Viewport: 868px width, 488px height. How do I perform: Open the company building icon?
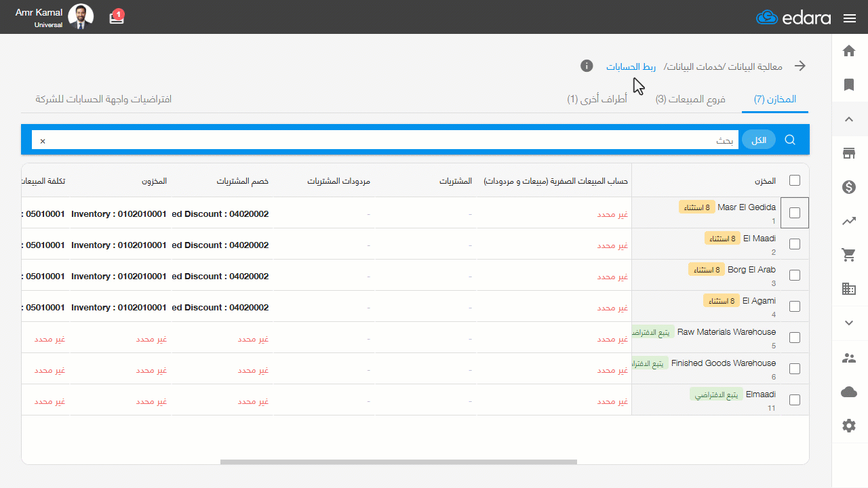click(848, 289)
